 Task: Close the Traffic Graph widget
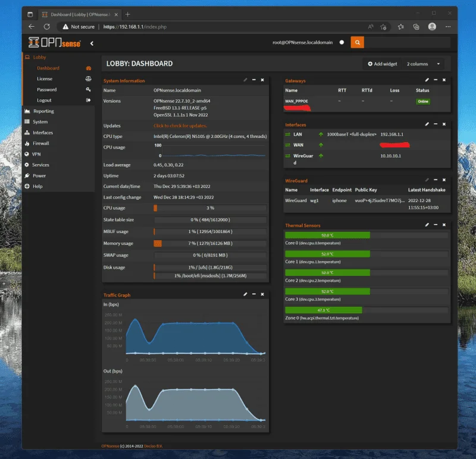[262, 294]
